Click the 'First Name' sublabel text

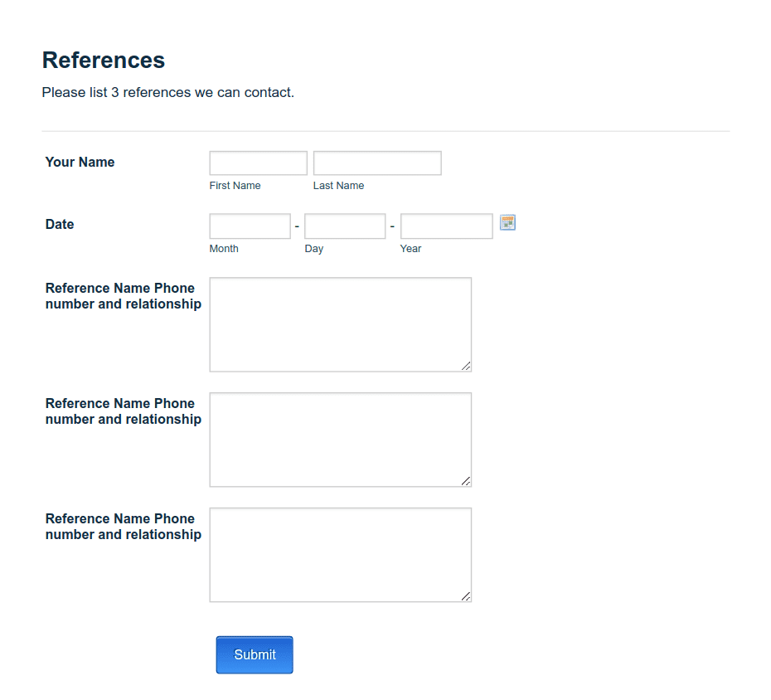click(x=235, y=185)
